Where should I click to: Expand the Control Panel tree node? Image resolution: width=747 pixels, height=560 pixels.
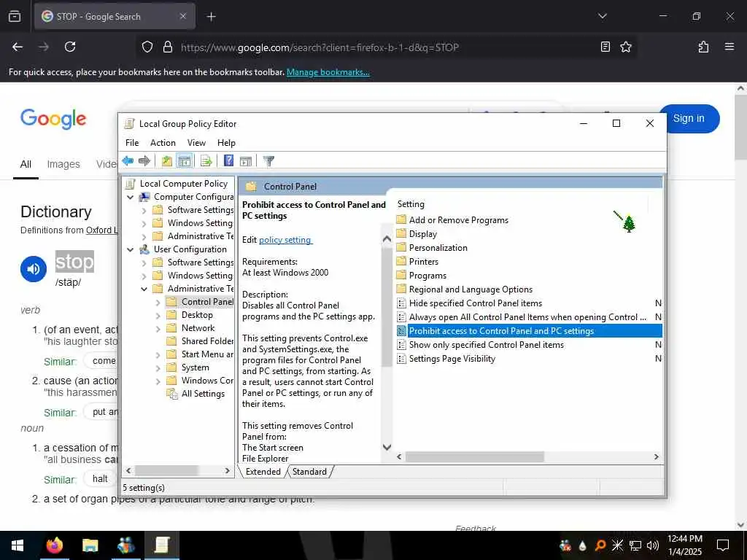point(158,302)
